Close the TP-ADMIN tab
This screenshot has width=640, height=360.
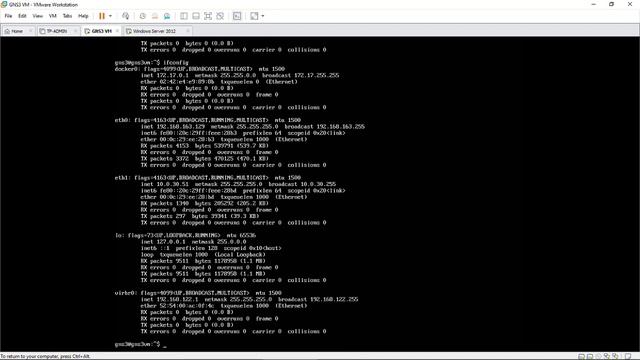tap(75, 31)
